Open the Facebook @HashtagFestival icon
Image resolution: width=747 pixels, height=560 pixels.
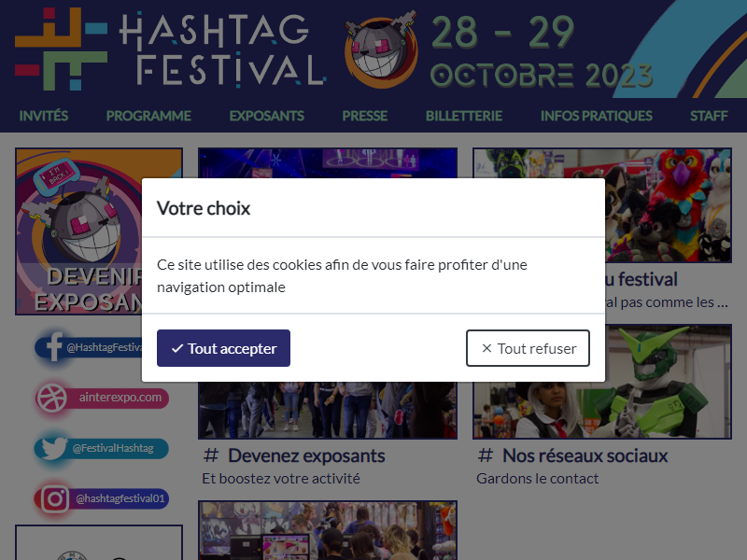tap(53, 346)
